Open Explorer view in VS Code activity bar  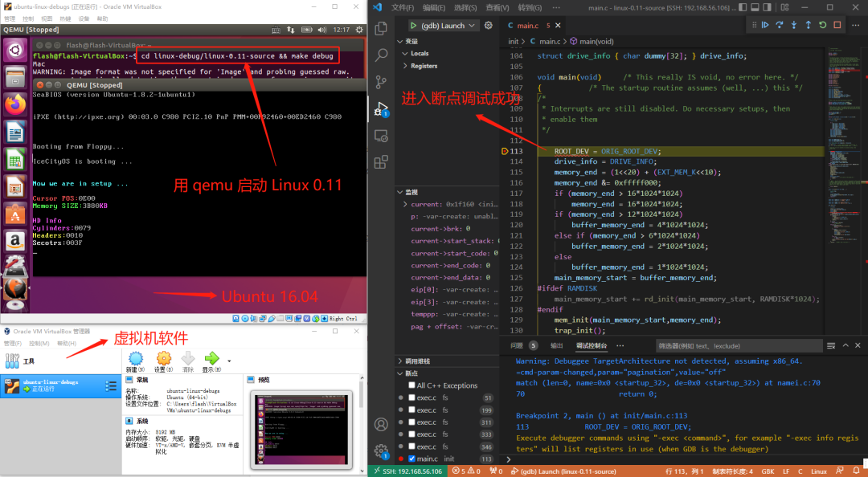point(381,28)
